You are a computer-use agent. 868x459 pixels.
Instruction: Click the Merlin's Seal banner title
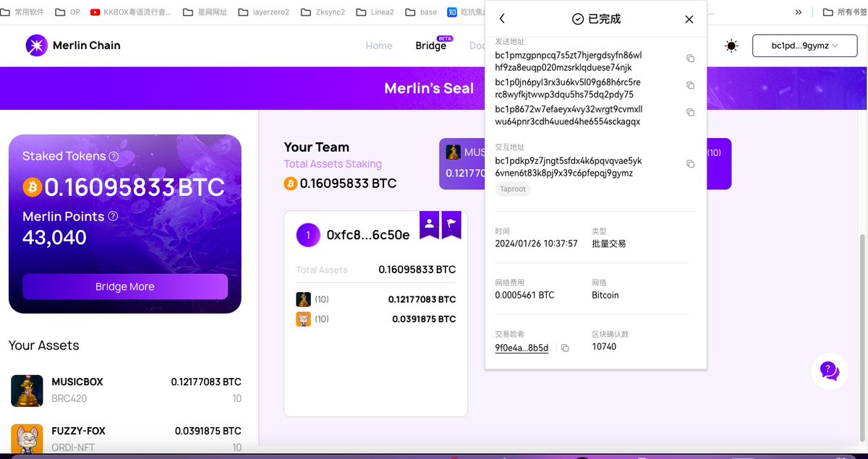429,88
